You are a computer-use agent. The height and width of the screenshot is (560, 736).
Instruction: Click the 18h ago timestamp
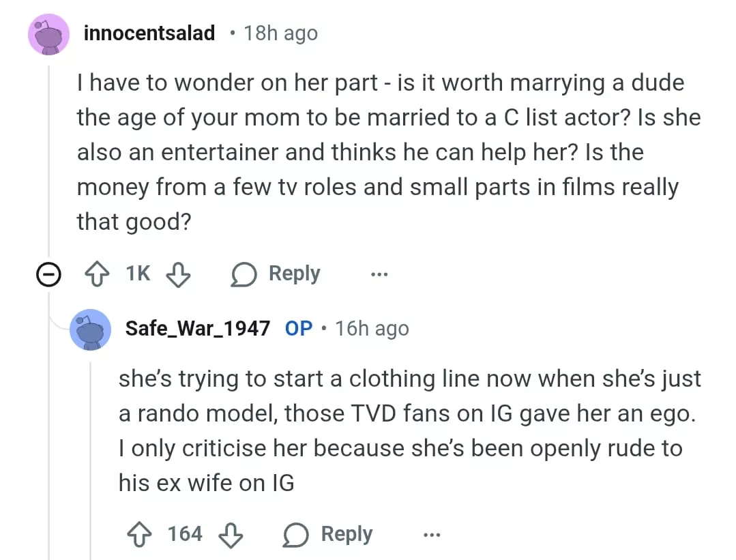coord(280,33)
